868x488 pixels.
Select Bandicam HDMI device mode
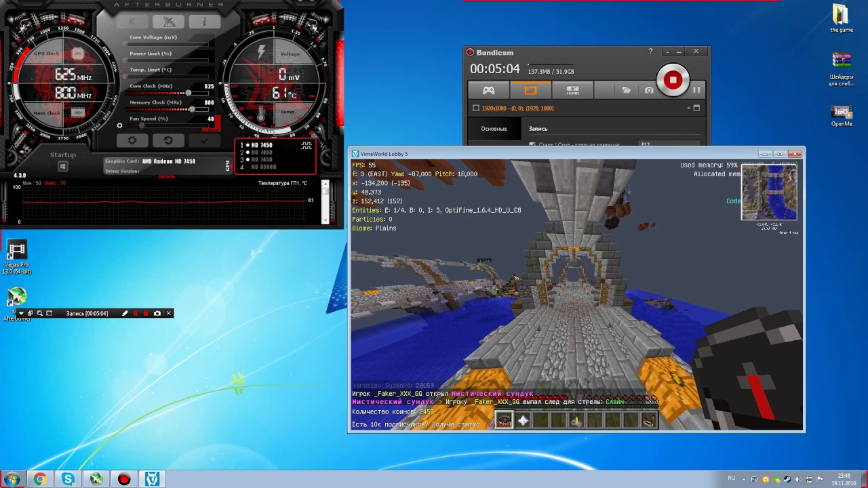[x=572, y=89]
